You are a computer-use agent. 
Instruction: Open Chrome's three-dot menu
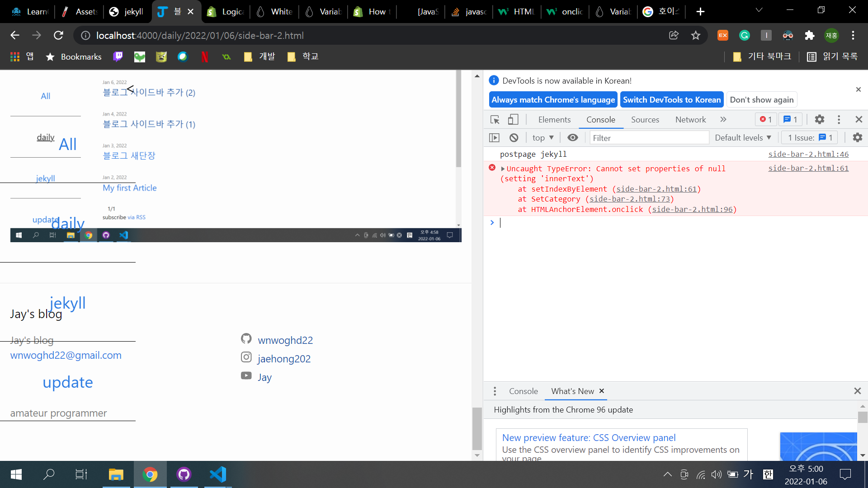click(853, 35)
